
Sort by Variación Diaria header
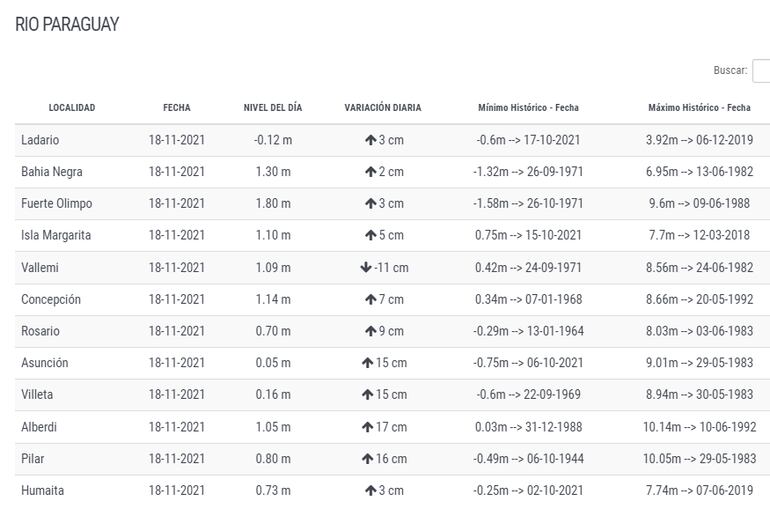click(x=383, y=108)
